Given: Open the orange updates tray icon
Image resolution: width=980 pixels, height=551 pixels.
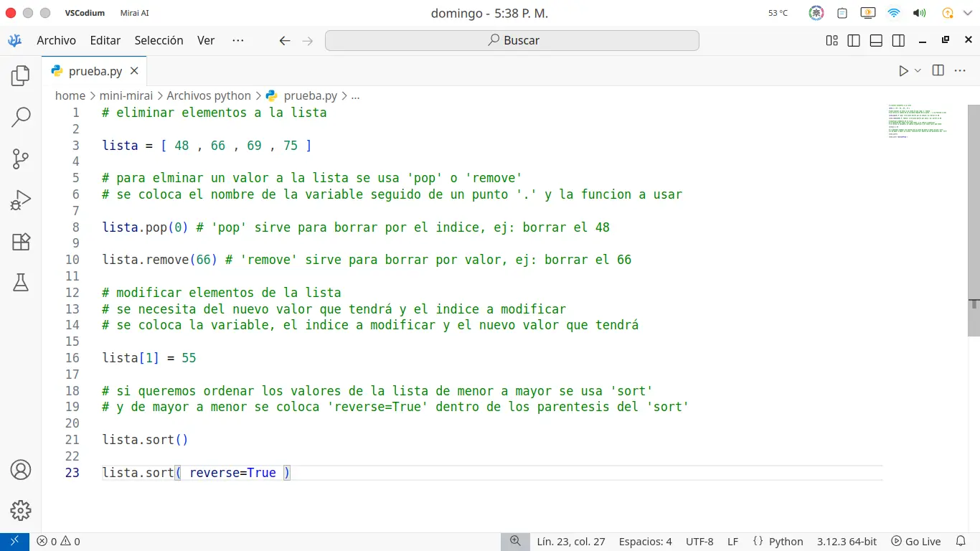Looking at the screenshot, I should click(x=948, y=13).
